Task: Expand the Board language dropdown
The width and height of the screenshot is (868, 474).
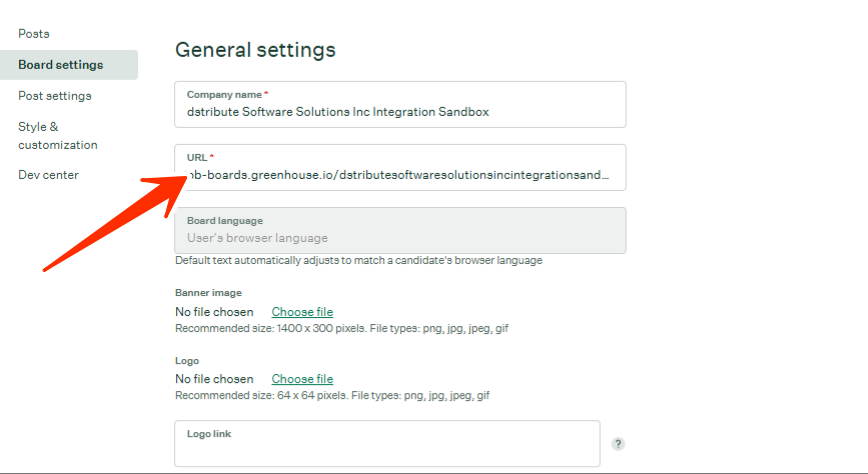Action: pos(400,231)
